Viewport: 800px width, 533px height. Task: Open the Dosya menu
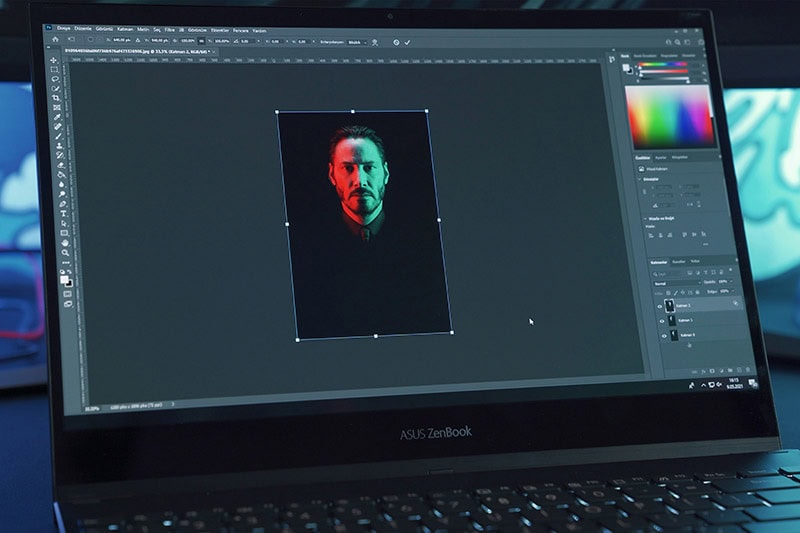(x=64, y=28)
